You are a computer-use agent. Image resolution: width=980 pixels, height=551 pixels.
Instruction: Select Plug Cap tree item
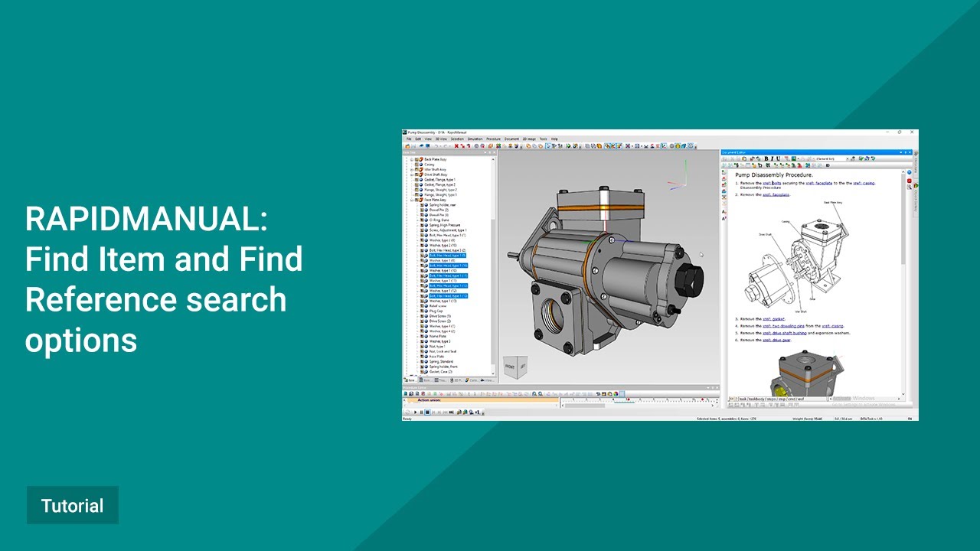[x=436, y=311]
